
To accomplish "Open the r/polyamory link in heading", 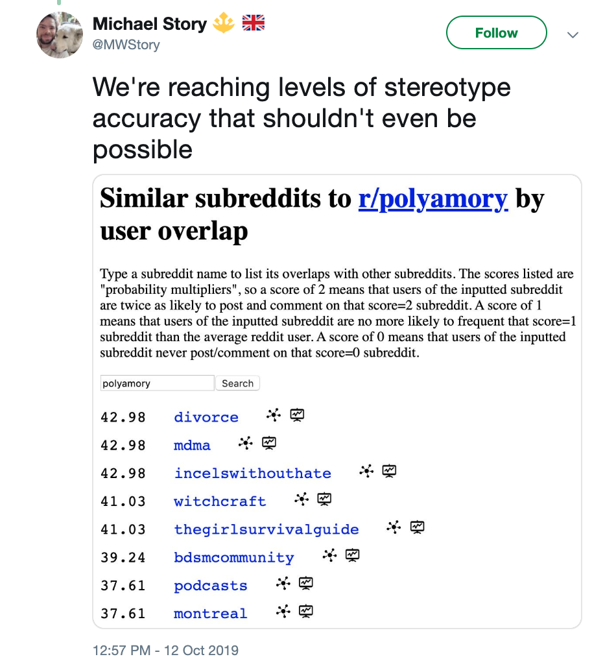I will (432, 199).
